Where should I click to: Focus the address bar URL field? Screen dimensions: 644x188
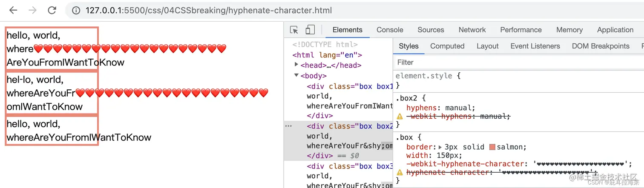208,10
